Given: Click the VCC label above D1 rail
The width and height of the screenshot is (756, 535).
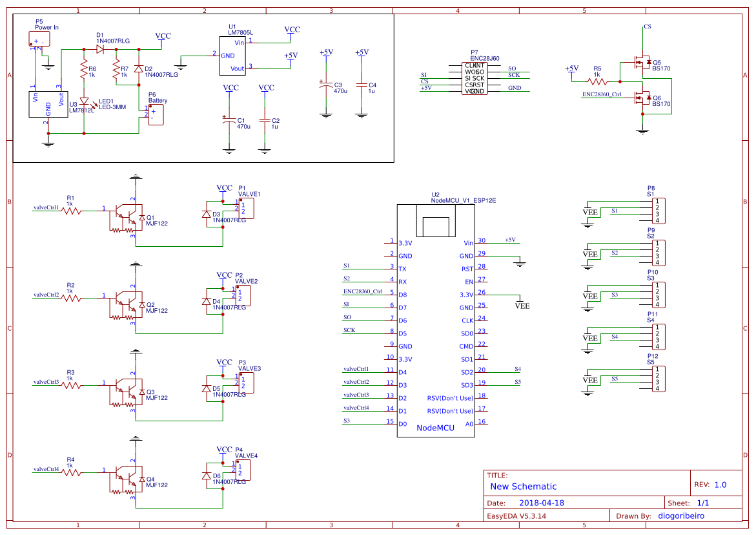Looking at the screenshot, I should click(x=163, y=36).
